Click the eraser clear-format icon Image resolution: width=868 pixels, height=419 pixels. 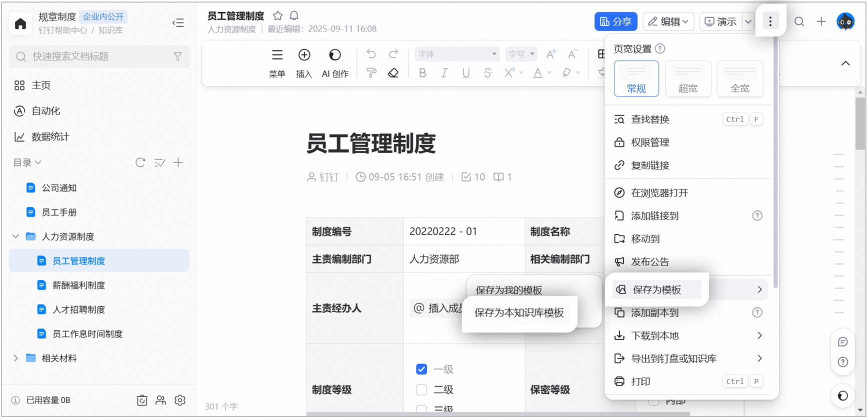(393, 73)
